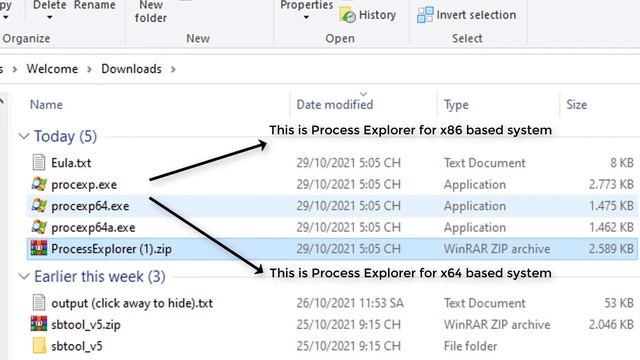Click the date modified of sbtool_v5 folder
640x360 pixels.
[349, 346]
